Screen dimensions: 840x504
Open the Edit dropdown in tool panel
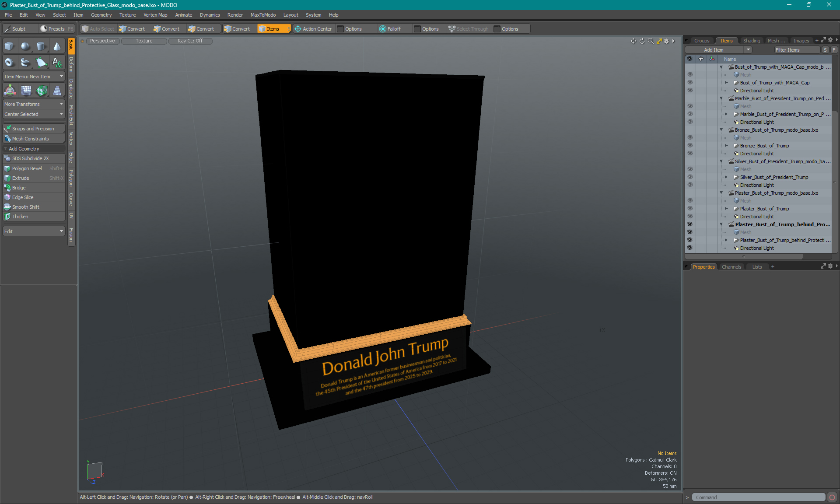(34, 231)
